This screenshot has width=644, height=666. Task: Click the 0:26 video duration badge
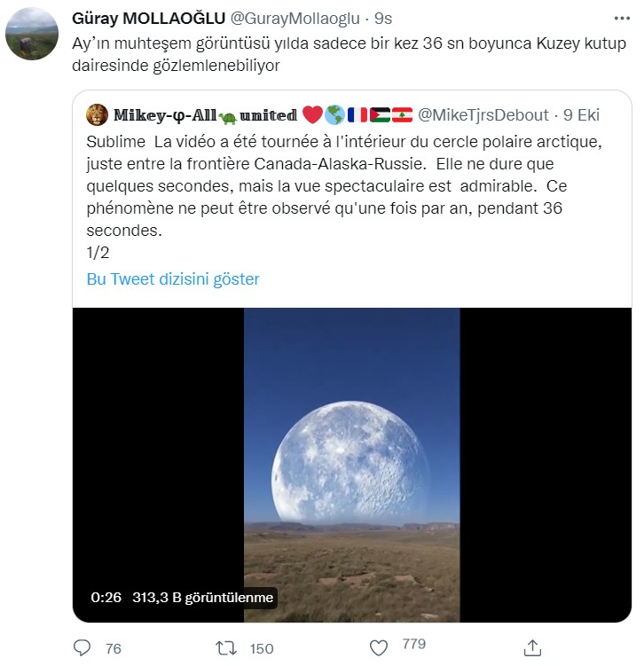pyautogui.click(x=106, y=598)
